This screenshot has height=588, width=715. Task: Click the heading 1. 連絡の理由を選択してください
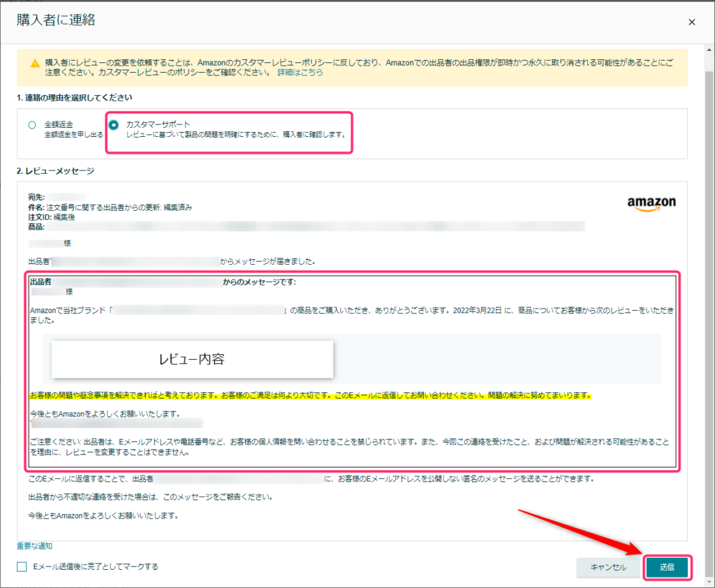click(x=74, y=98)
